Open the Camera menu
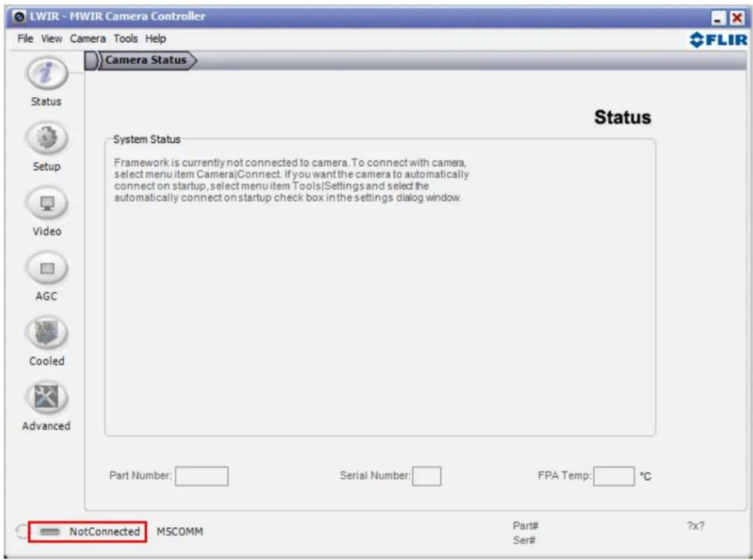Image resolution: width=753 pixels, height=560 pixels. 88,39
